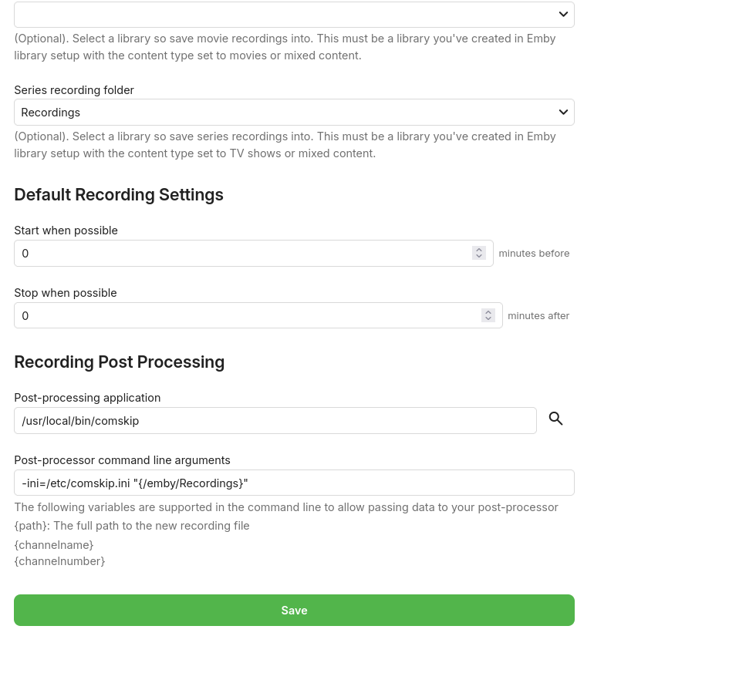Click the Default Recording Settings heading
The width and height of the screenshot is (756, 700).
118,194
